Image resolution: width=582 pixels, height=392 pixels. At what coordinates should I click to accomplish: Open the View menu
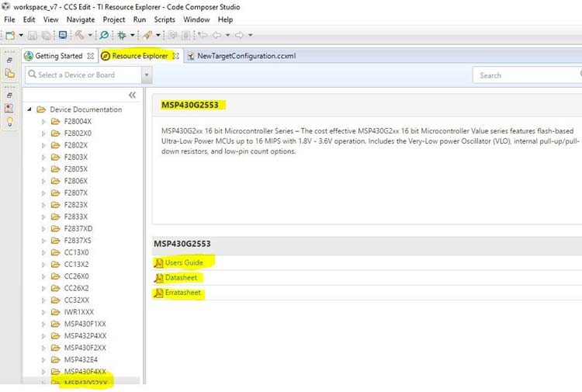pos(51,19)
